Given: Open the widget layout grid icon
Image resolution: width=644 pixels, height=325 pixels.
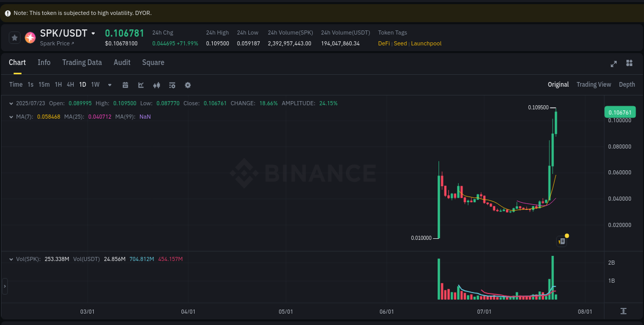Looking at the screenshot, I should click(x=629, y=63).
